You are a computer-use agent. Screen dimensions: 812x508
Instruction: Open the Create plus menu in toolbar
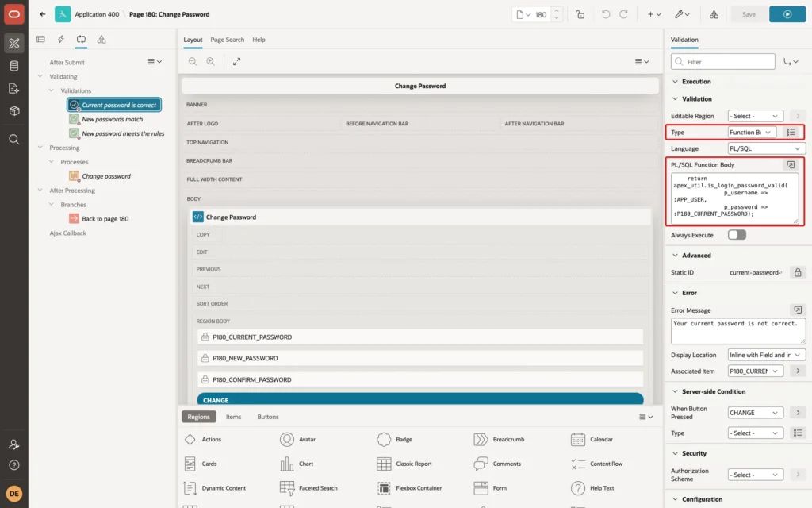pyautogui.click(x=654, y=14)
